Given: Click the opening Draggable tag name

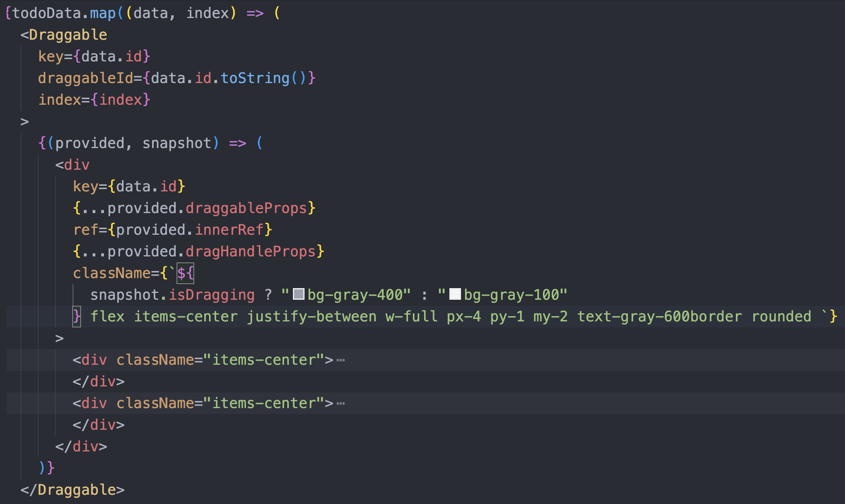Looking at the screenshot, I should pyautogui.click(x=68, y=35).
